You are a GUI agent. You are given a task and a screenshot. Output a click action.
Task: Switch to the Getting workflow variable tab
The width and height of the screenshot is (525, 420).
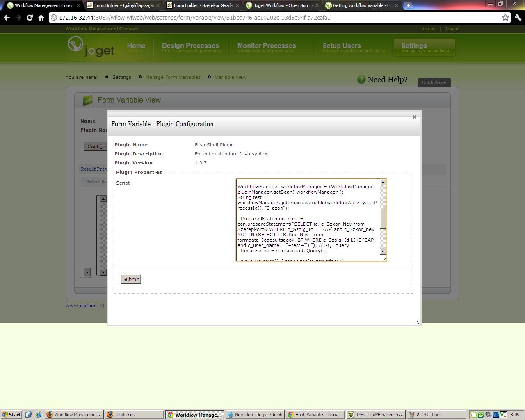pyautogui.click(x=361, y=5)
